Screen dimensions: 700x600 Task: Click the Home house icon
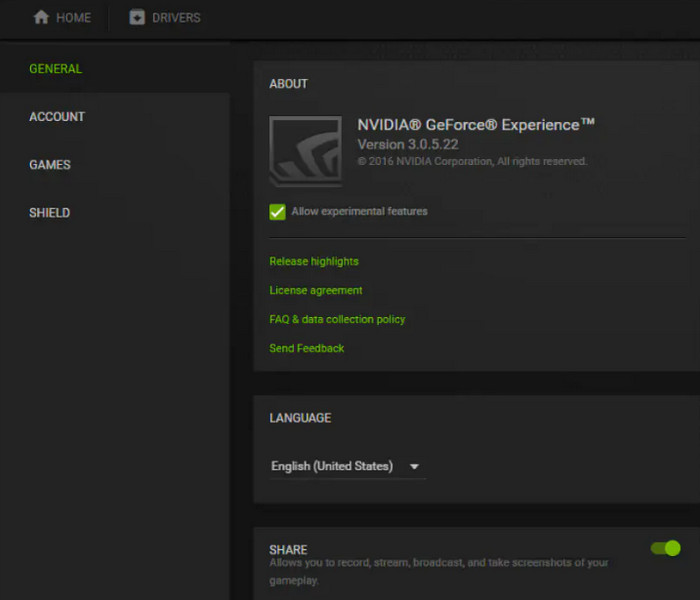(x=41, y=17)
